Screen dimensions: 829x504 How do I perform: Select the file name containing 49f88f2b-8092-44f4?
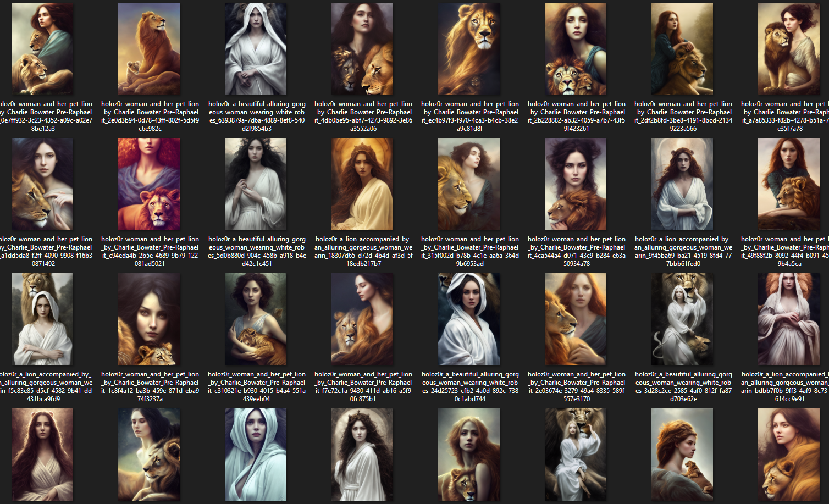[785, 251]
